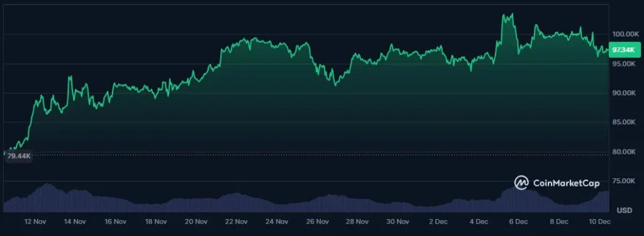Click the 6 Dec date label
The height and width of the screenshot is (236, 644).
[x=519, y=222]
